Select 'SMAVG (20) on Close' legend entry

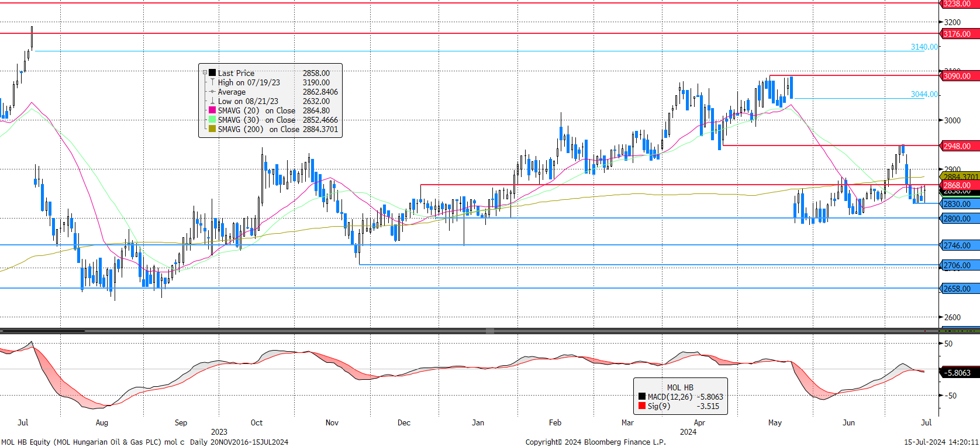pyautogui.click(x=257, y=110)
